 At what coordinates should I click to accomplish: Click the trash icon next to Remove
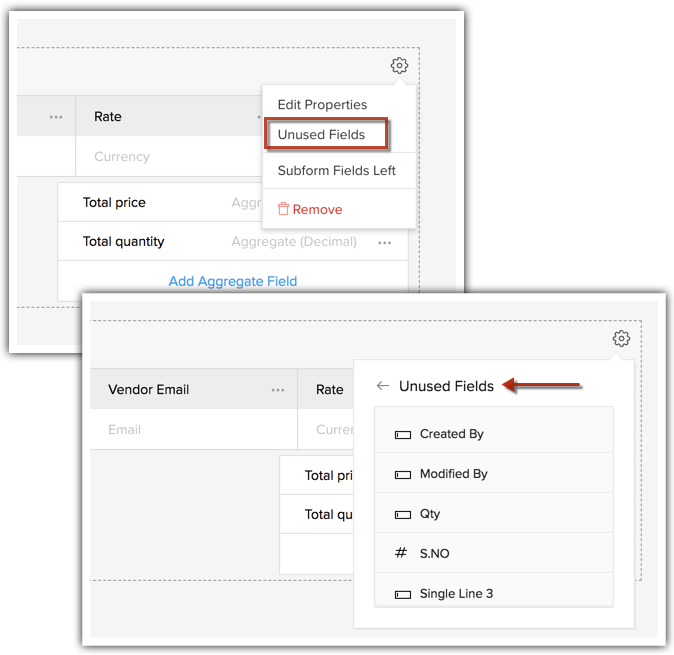tap(283, 209)
